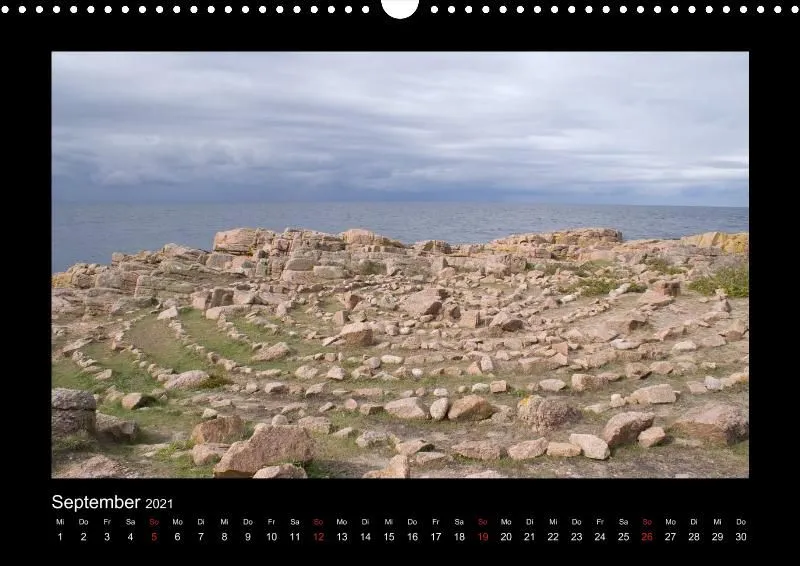Select date 28 in September
This screenshot has width=800, height=566.
click(694, 537)
